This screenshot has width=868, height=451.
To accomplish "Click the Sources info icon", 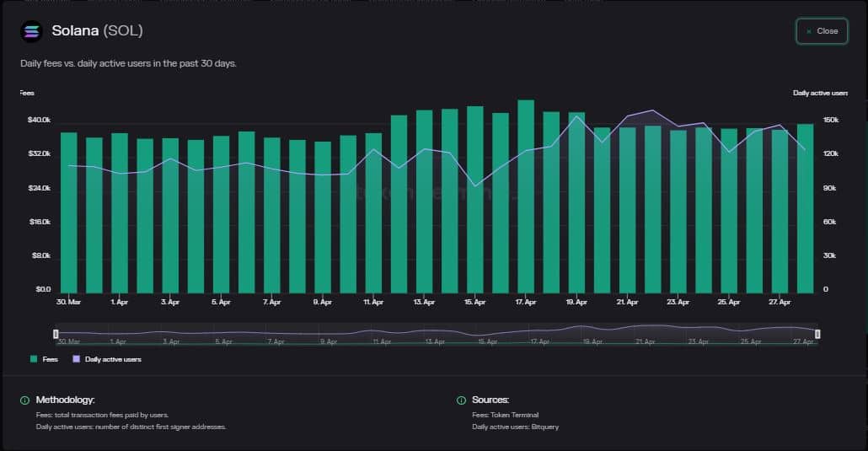I will point(461,400).
